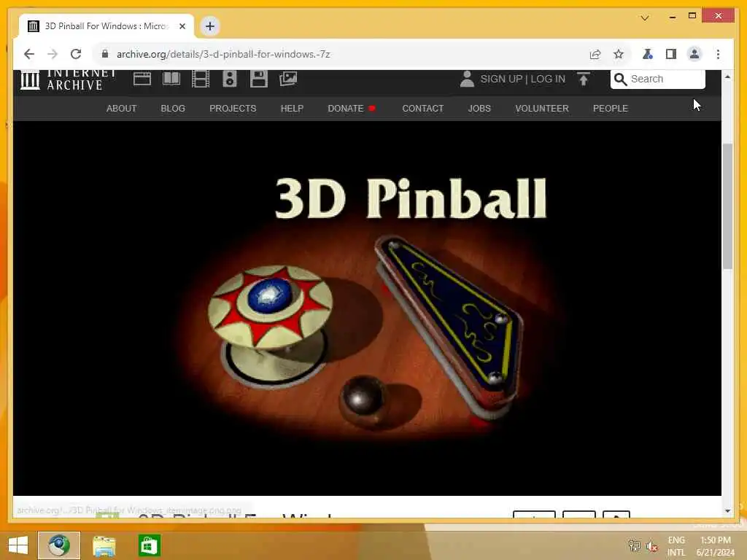Click the scrollbar up arrow

click(727, 77)
